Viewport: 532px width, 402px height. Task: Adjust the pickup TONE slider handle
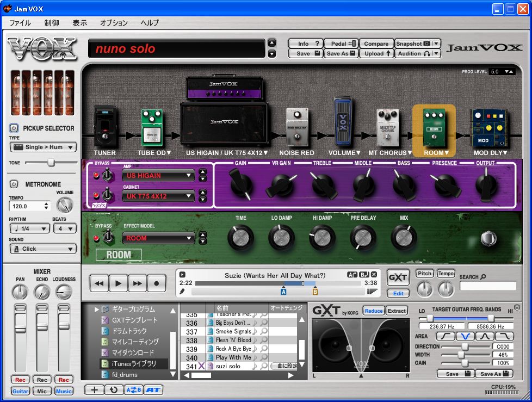pyautogui.click(x=51, y=163)
